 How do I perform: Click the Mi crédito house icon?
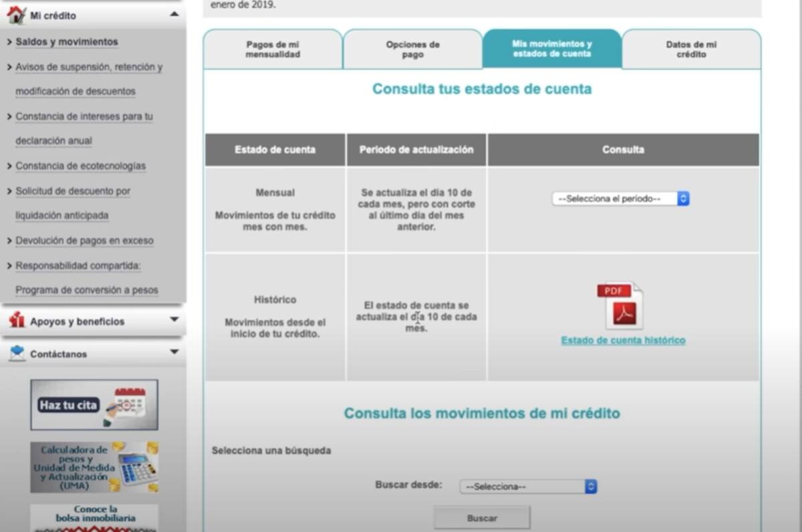[x=16, y=15]
